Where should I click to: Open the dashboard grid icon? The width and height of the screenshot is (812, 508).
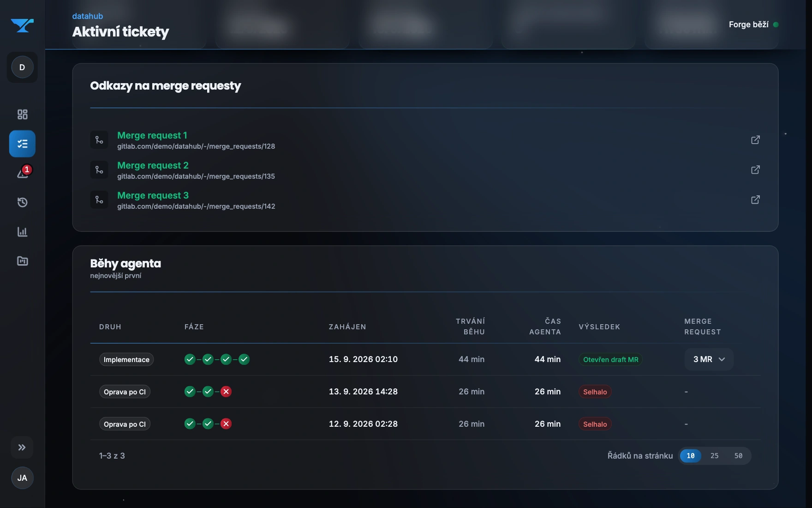coord(22,114)
